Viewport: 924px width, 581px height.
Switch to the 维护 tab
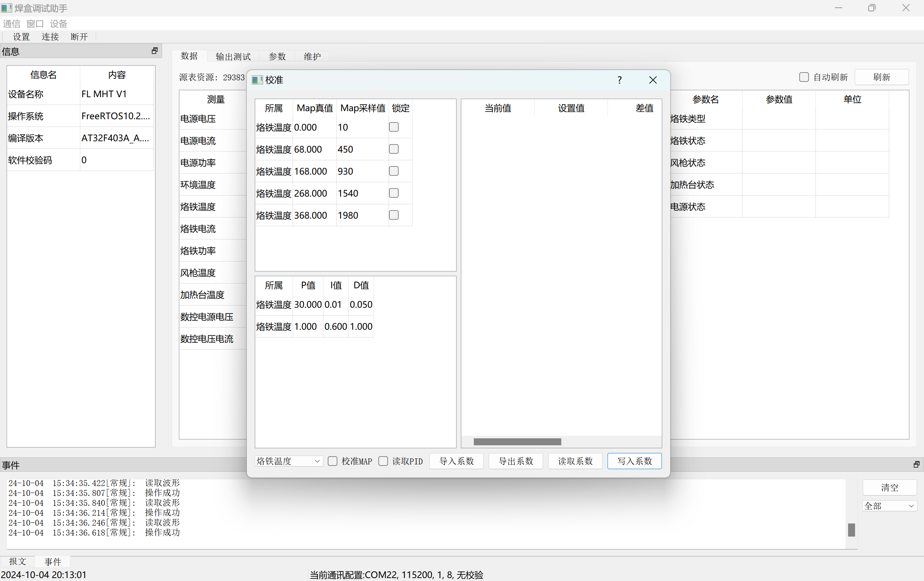click(312, 56)
